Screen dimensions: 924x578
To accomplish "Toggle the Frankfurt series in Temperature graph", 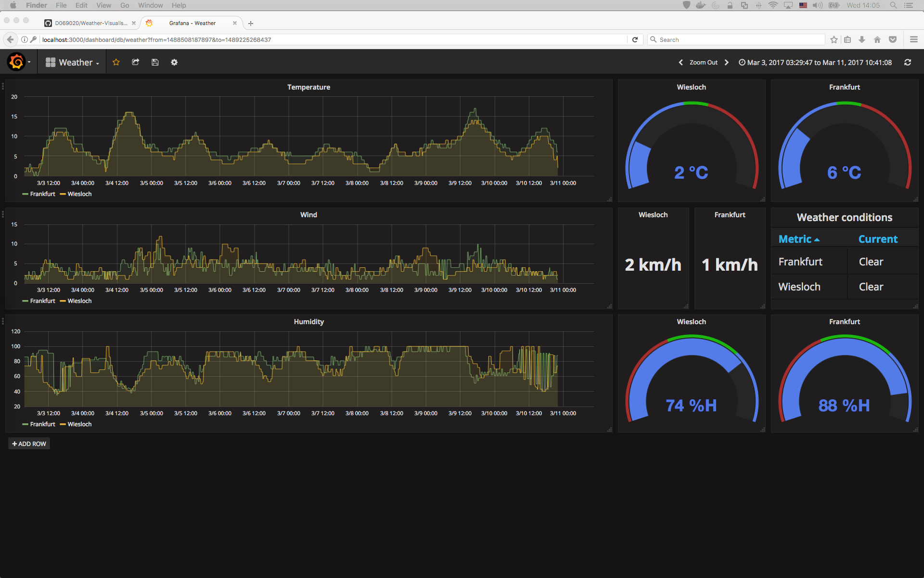I will 42,194.
